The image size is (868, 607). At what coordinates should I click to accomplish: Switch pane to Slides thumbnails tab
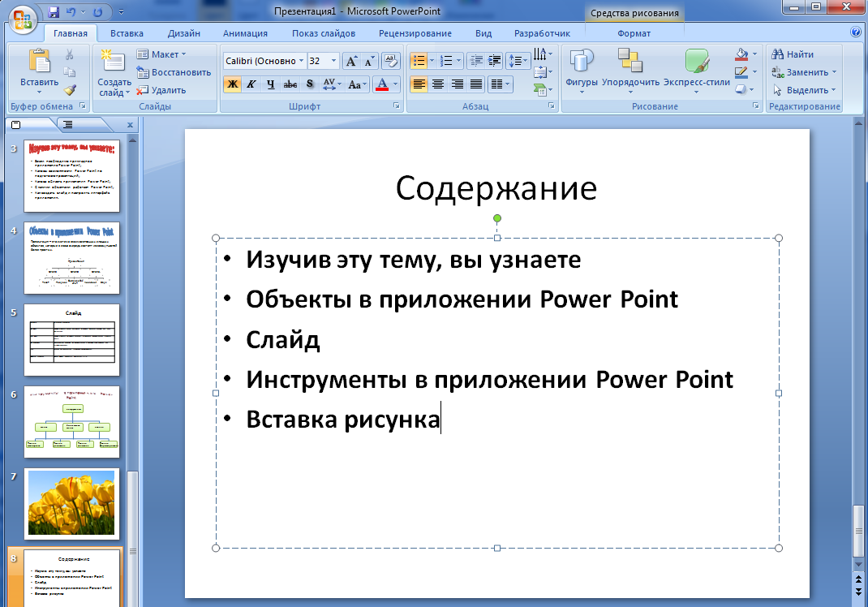(x=16, y=125)
